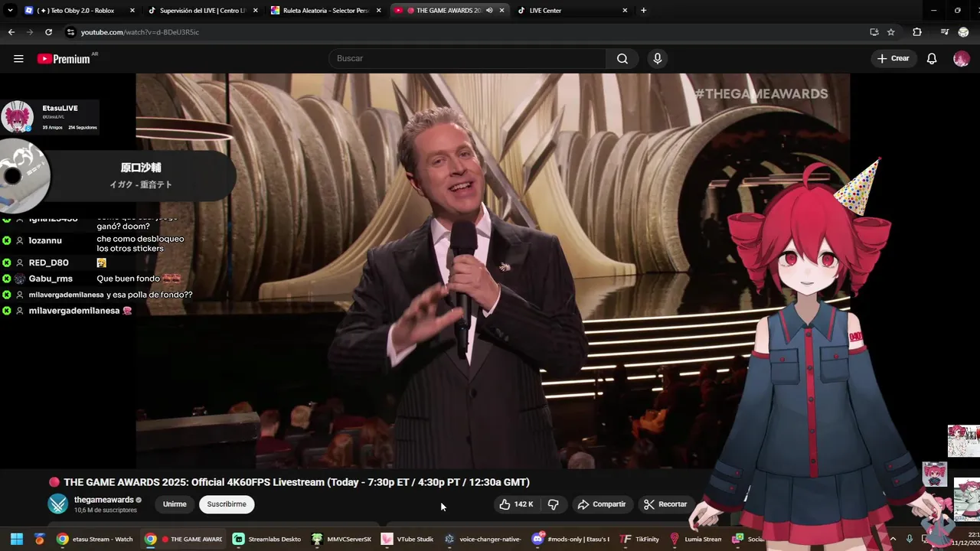Switch to Ruleta Aleatoria tab
Image resolution: width=980 pixels, height=551 pixels.
point(325,11)
